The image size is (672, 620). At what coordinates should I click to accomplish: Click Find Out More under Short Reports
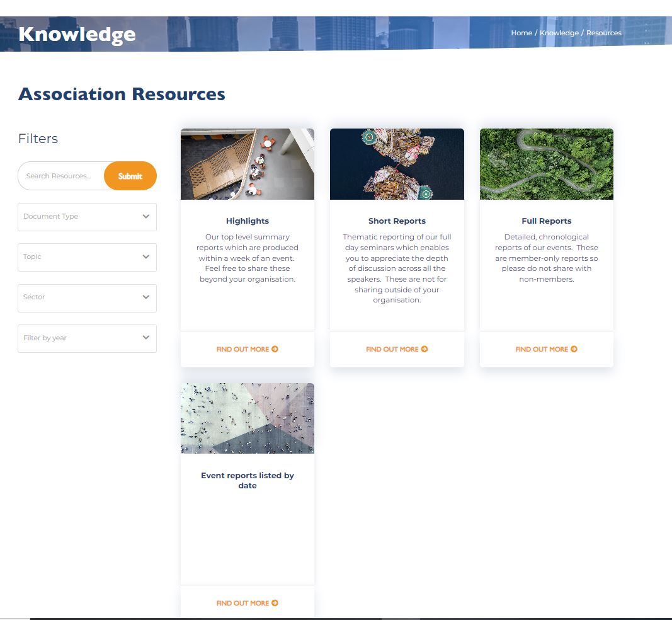tap(397, 349)
